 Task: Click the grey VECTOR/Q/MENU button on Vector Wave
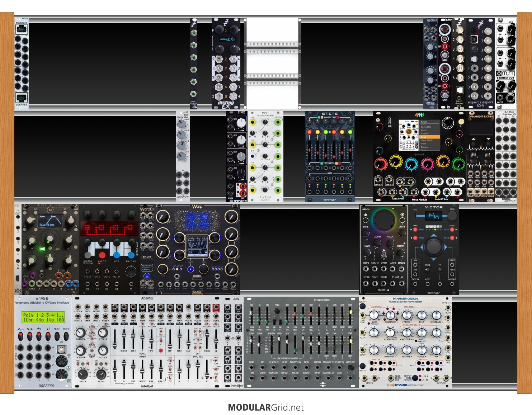click(88, 255)
